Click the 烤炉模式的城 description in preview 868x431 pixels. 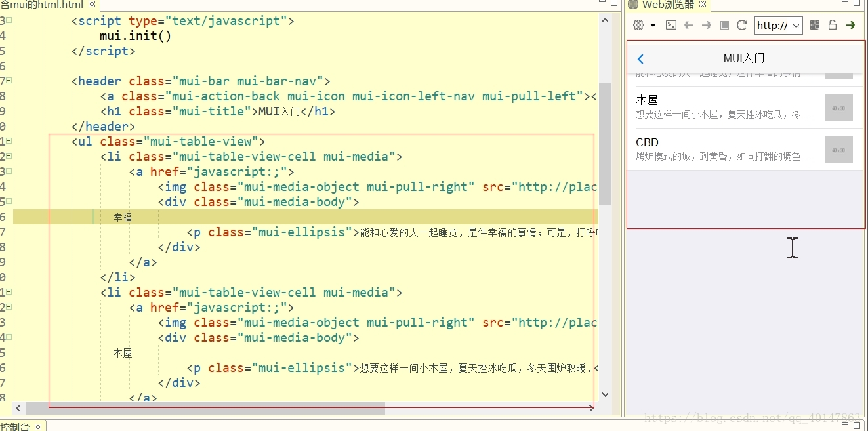point(722,156)
